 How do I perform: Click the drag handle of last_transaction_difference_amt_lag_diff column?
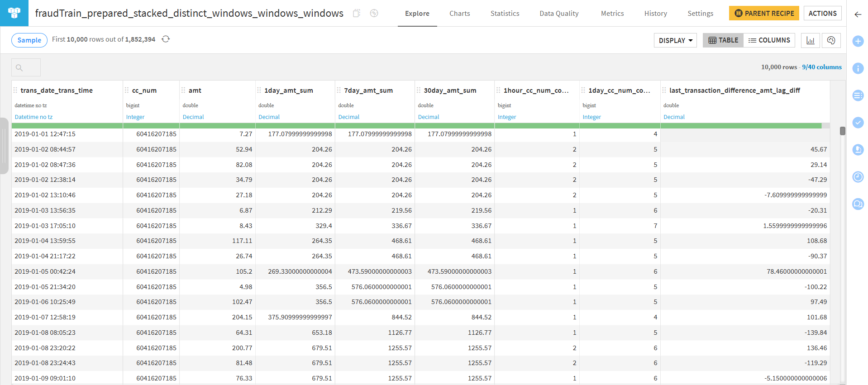[x=665, y=90]
